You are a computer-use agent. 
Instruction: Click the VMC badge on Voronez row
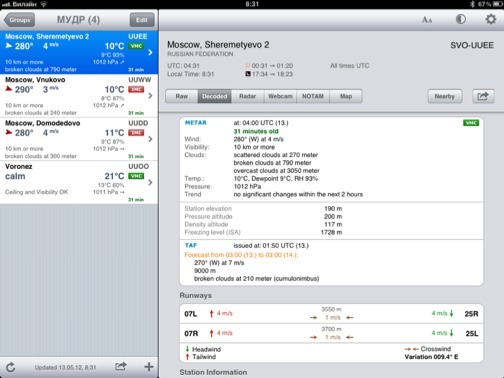point(136,176)
